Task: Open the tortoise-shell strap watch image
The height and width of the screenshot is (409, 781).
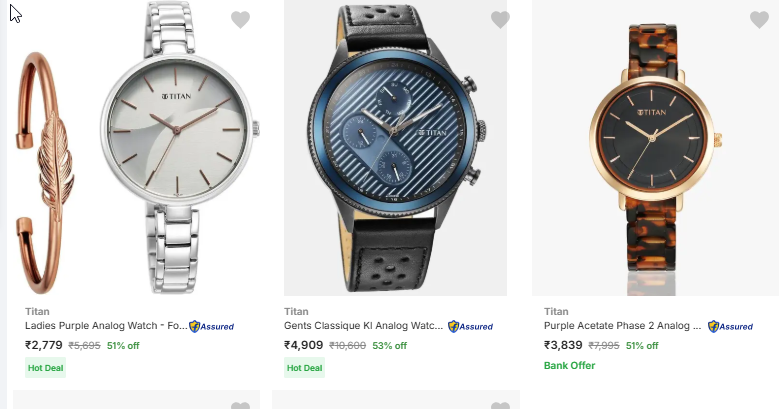Action: click(655, 150)
